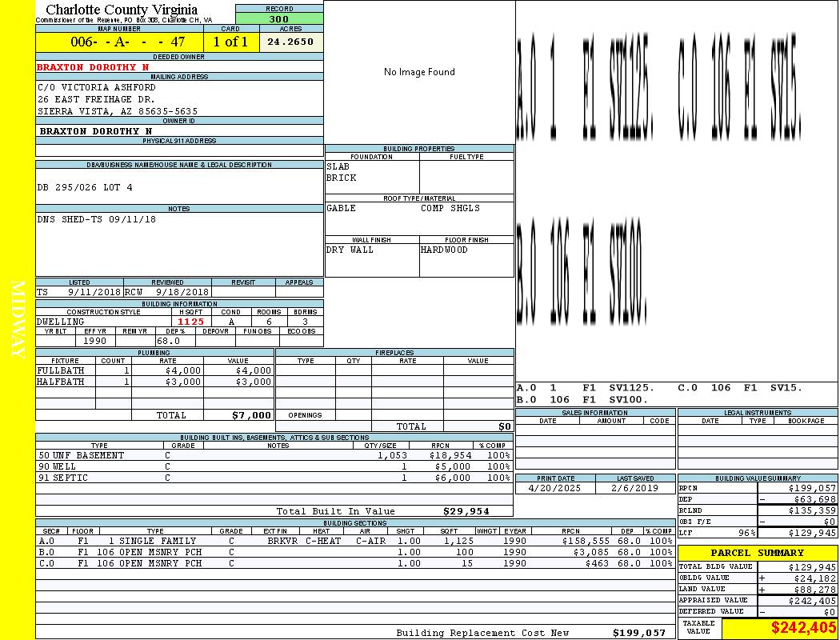840x640 pixels.
Task: Click OBLDG VALUE $24,182
Action: [x=815, y=578]
